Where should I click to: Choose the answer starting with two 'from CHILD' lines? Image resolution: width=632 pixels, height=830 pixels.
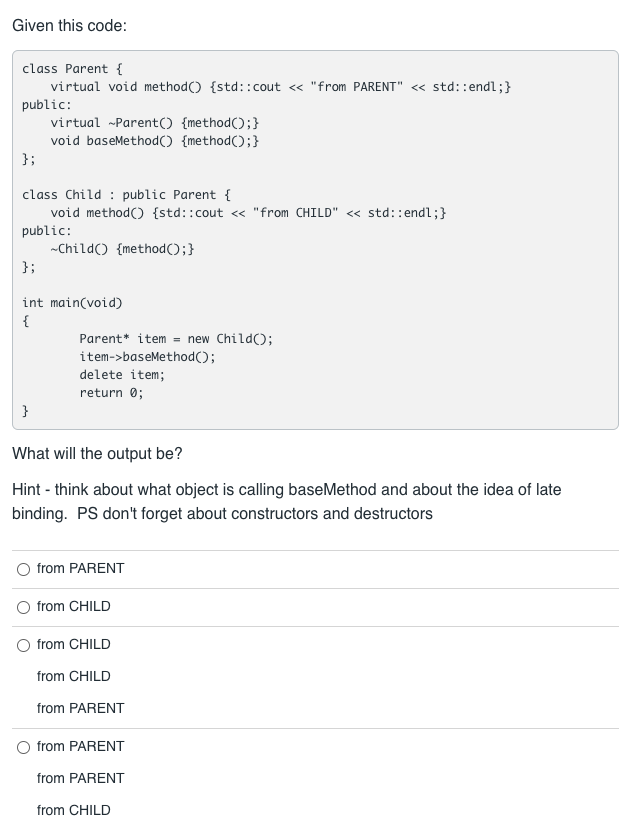(73, 644)
